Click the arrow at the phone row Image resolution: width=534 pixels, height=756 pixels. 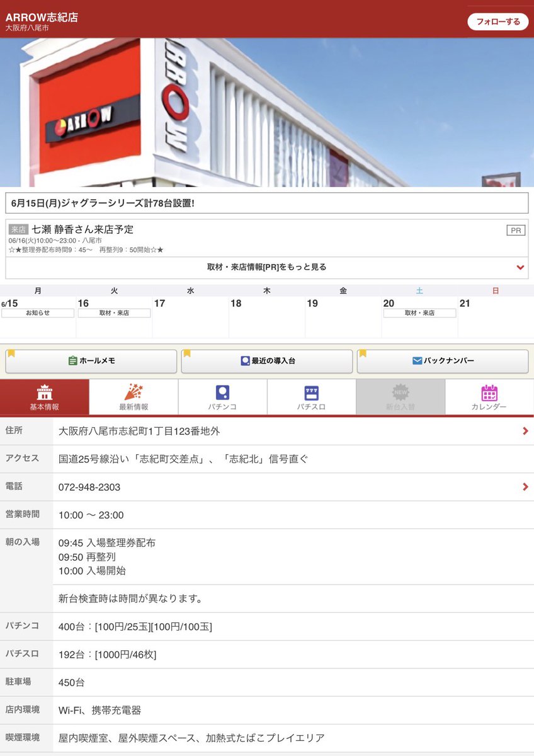[x=525, y=487]
